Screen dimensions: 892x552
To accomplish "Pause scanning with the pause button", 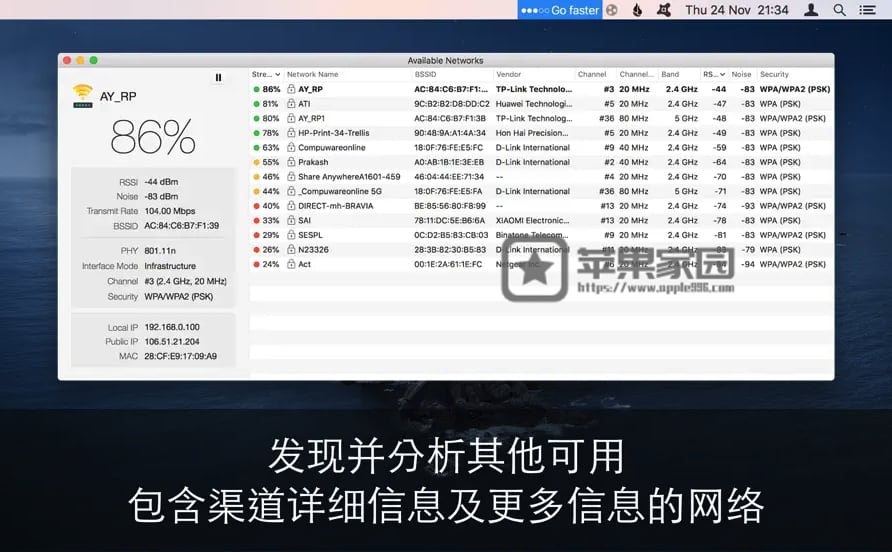I will (218, 77).
